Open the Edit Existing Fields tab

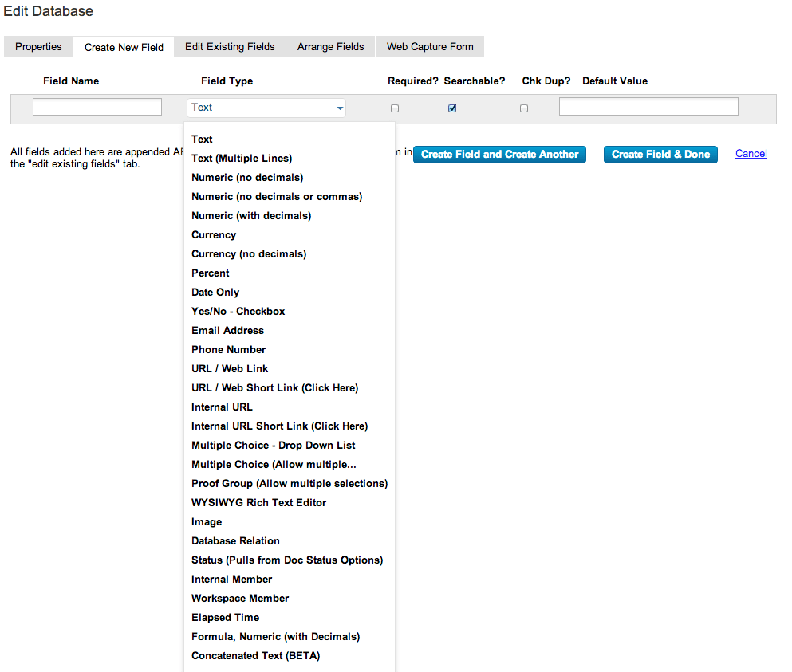pyautogui.click(x=229, y=46)
